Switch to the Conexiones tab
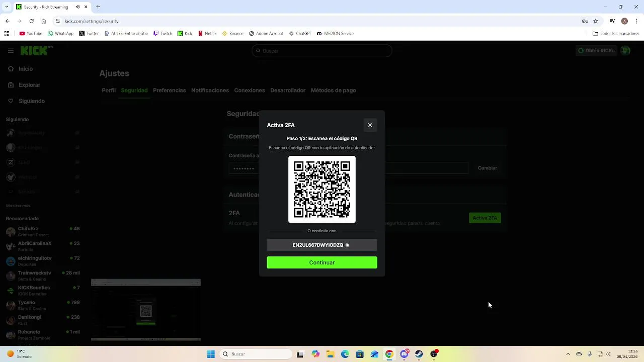The height and width of the screenshot is (362, 644). (250, 90)
